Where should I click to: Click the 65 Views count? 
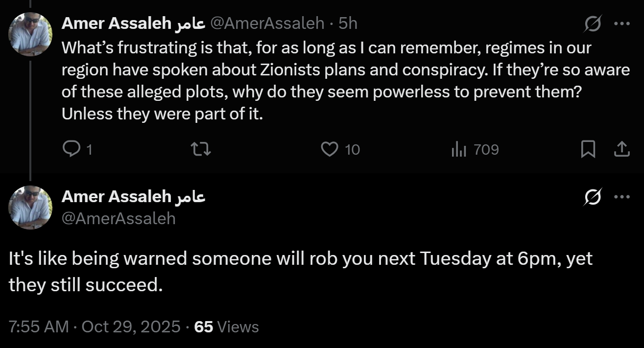pos(226,326)
